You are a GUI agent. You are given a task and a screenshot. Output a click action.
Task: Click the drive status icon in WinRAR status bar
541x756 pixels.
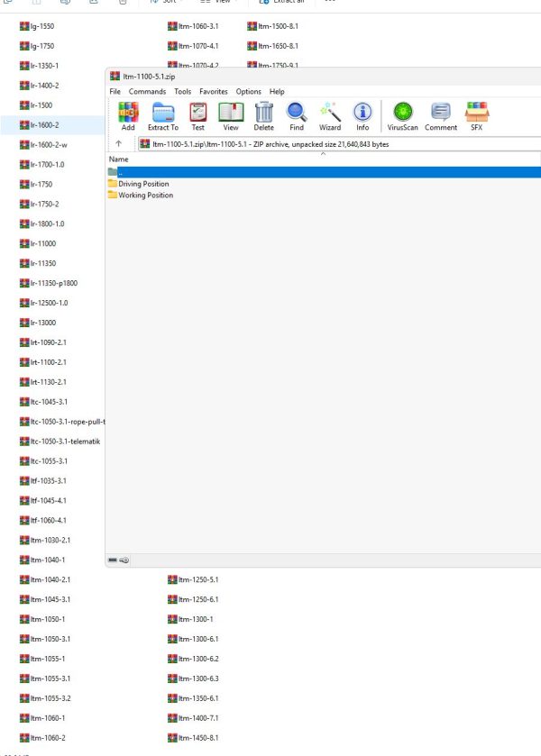[x=113, y=560]
